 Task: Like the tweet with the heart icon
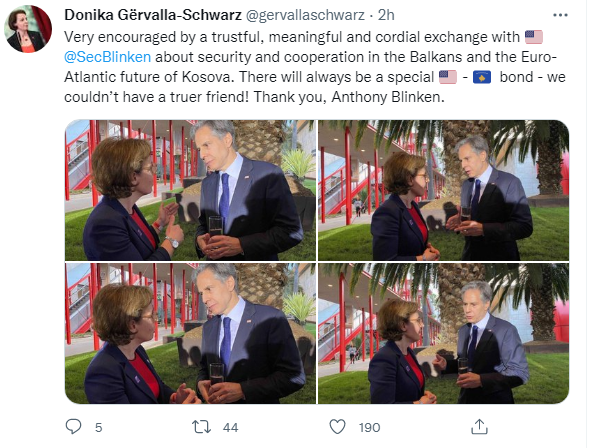tap(337, 427)
